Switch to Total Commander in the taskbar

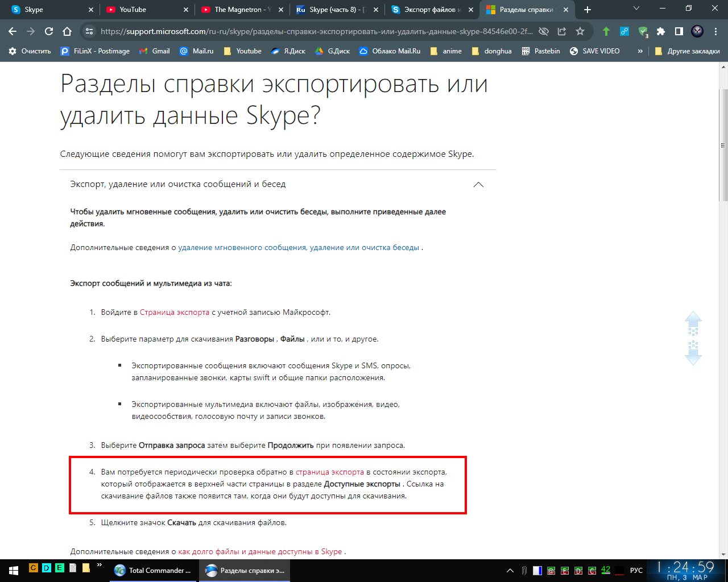[x=154, y=570]
